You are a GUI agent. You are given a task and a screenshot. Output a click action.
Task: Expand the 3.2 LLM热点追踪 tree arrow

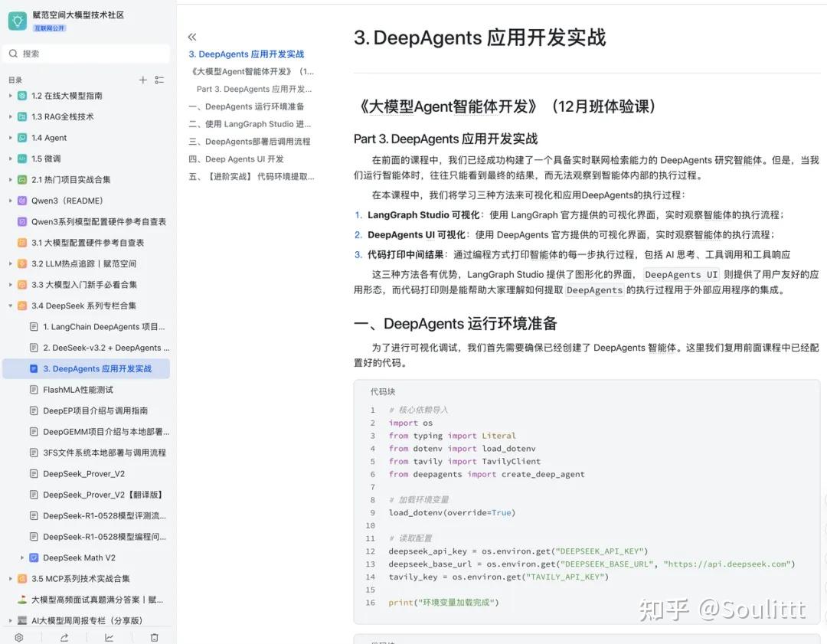point(10,263)
